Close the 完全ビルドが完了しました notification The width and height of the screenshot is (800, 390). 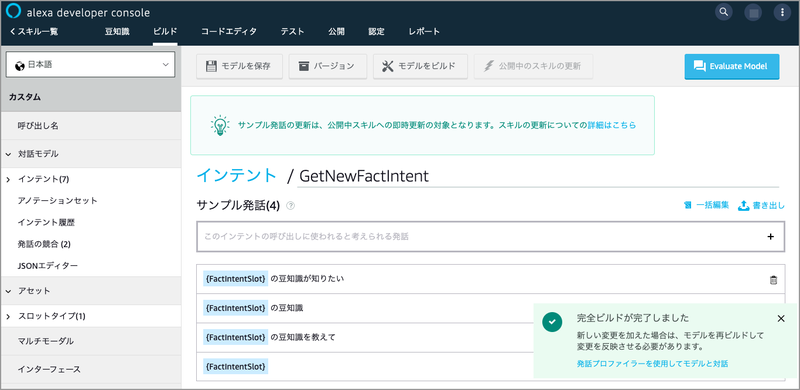click(x=781, y=319)
